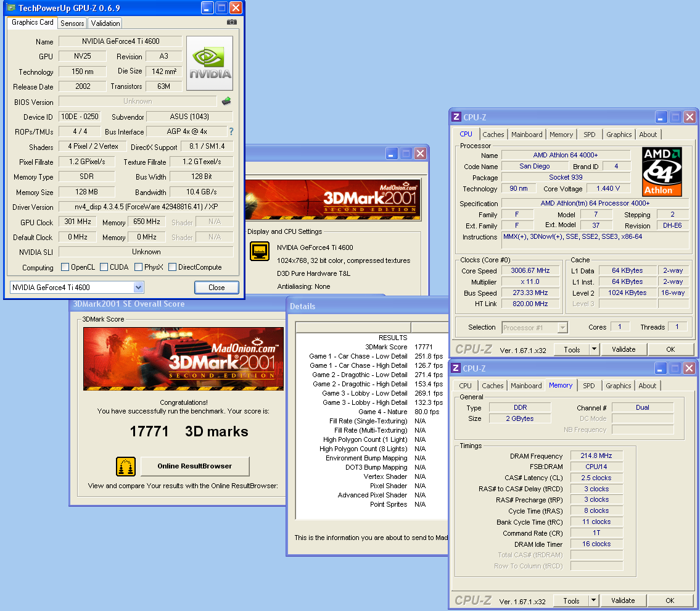This screenshot has width=700, height=611.
Task: Click the Tools button in lower CPU-Z
Action: point(571,601)
